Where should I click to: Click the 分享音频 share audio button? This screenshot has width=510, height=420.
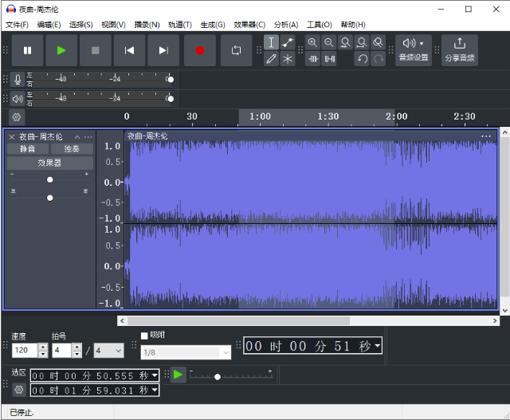460,50
